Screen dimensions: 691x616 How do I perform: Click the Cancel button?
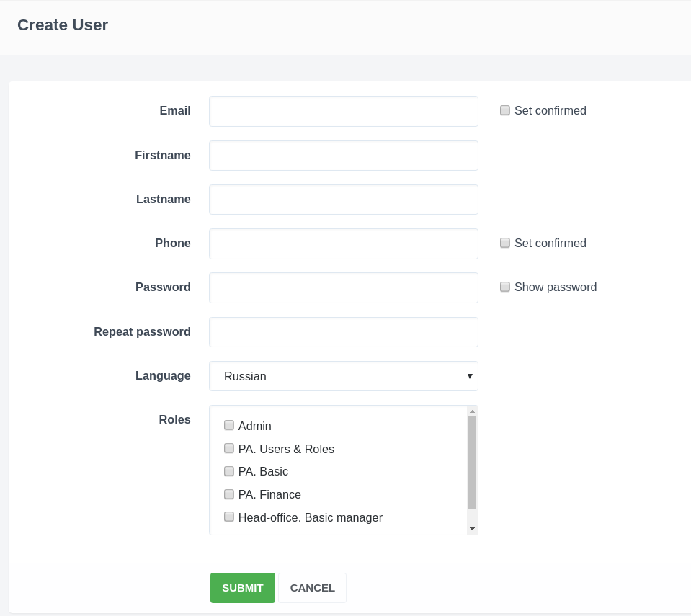click(312, 588)
